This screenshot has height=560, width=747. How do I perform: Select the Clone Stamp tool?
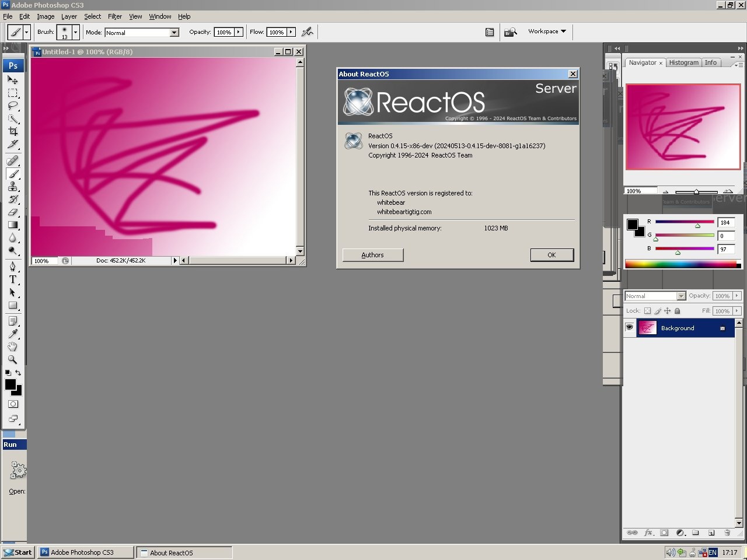click(13, 187)
